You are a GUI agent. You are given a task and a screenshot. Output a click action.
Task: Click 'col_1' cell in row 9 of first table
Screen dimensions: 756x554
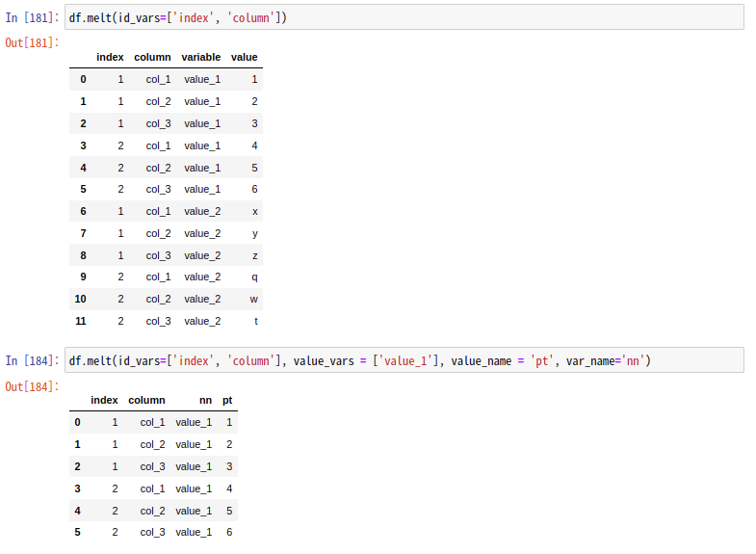pyautogui.click(x=158, y=277)
